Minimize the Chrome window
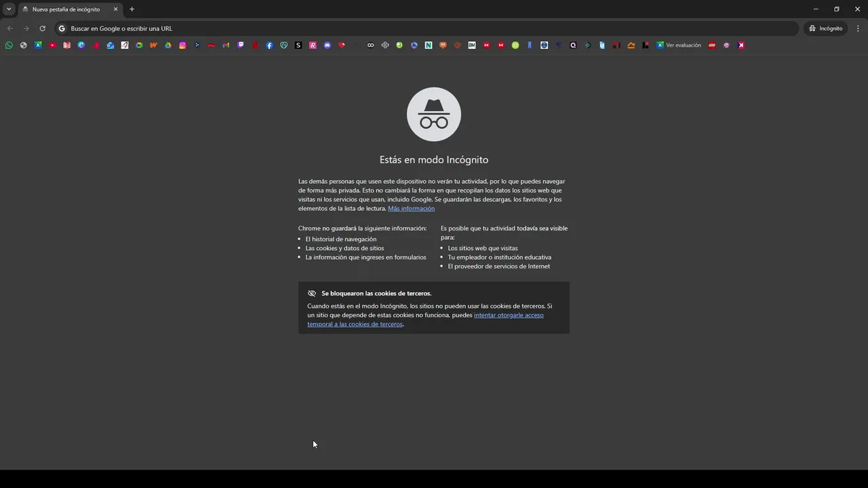Screen dimensions: 868x488 click(815, 9)
